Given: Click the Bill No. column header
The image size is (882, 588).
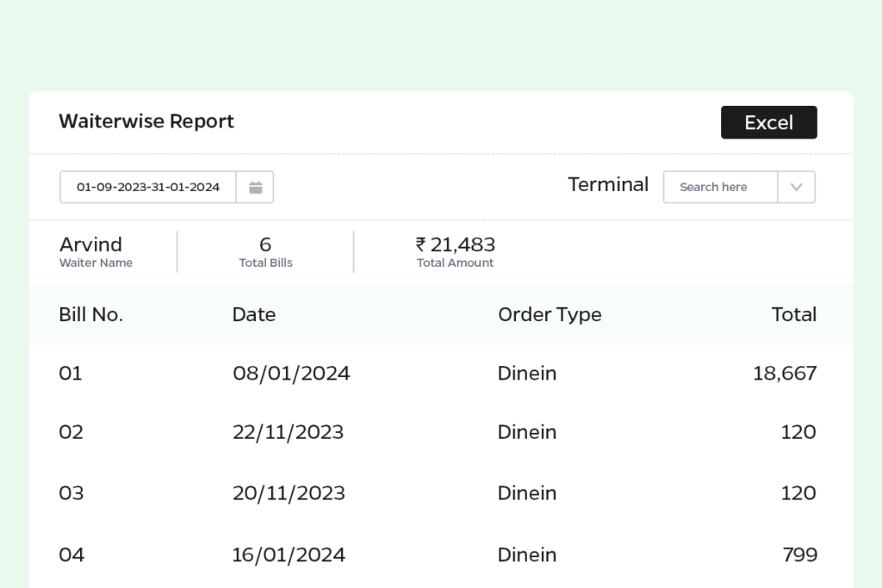Looking at the screenshot, I should point(90,314).
